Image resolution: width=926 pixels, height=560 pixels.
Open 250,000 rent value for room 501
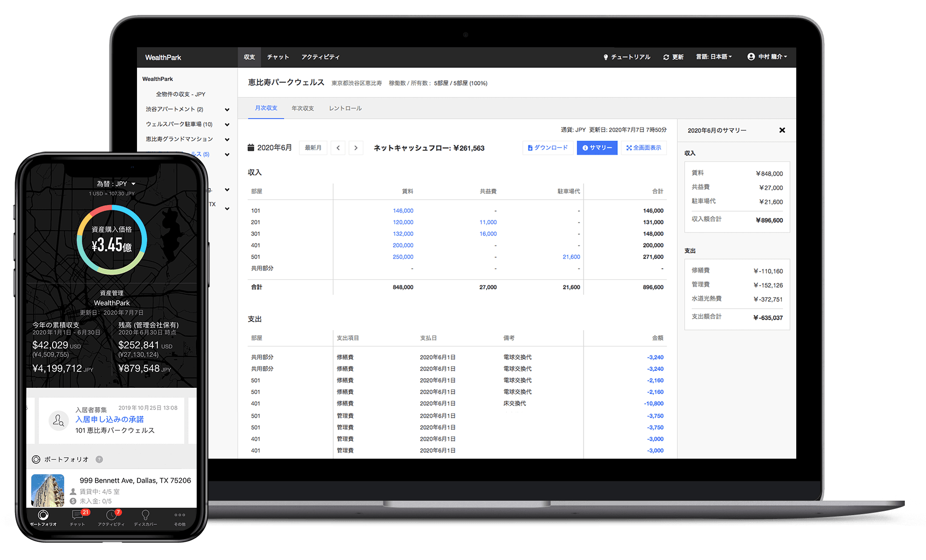(403, 257)
